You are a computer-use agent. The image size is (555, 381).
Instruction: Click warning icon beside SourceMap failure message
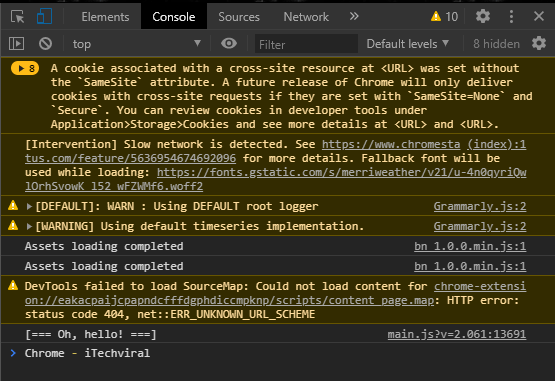point(13,285)
